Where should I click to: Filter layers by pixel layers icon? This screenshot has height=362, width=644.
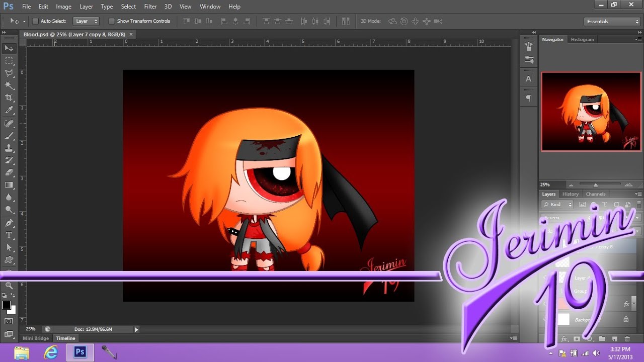[x=583, y=205]
